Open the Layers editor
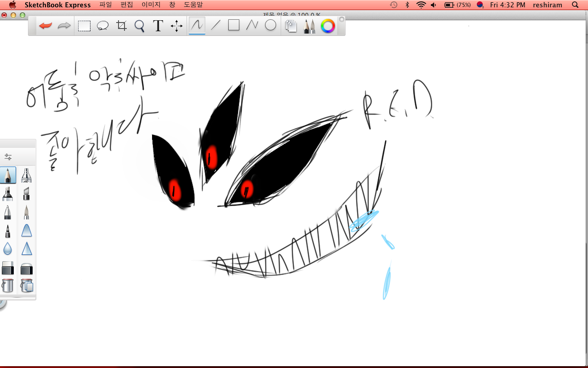 (x=291, y=26)
